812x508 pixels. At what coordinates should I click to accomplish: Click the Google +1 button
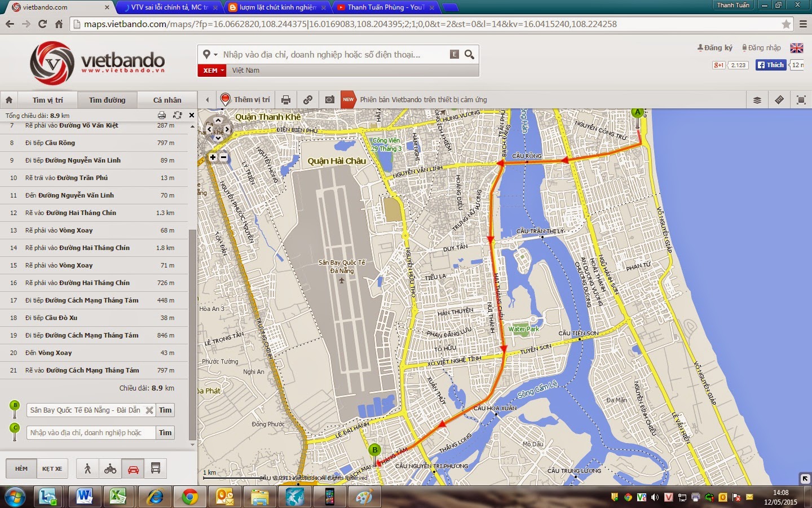718,65
